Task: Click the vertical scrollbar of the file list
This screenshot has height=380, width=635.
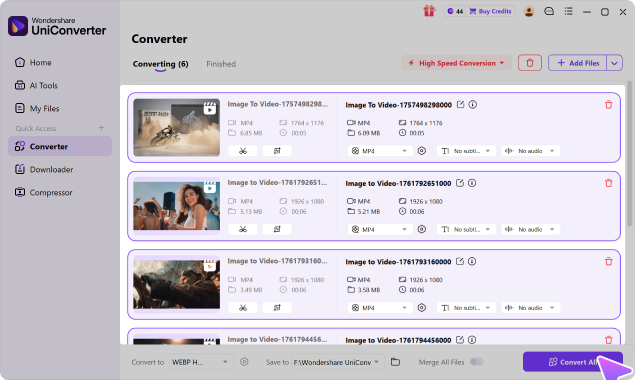Action: (629, 153)
